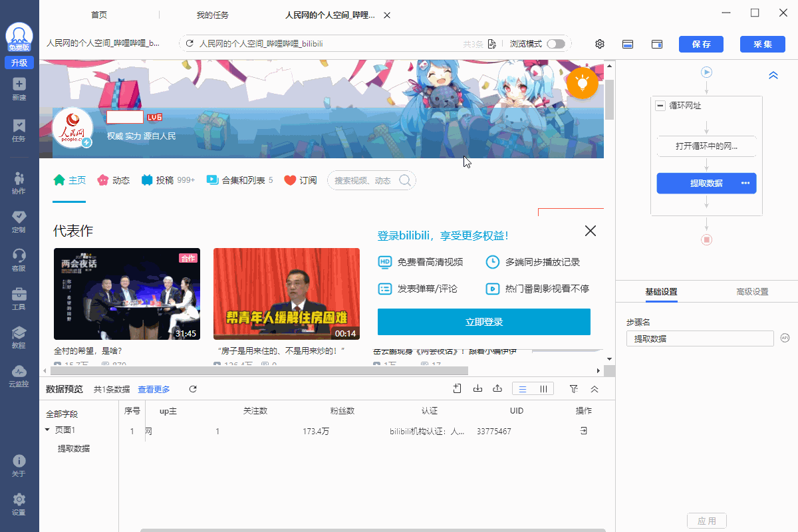This screenshot has width=798, height=532.
Task: Click the user avatar 免费版 icon
Action: pyautogui.click(x=19, y=38)
